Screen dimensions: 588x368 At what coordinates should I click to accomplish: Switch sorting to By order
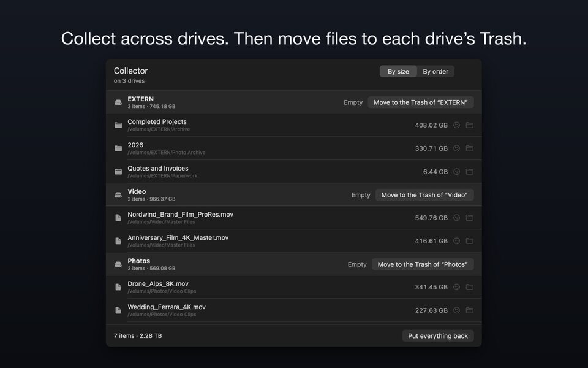(435, 71)
